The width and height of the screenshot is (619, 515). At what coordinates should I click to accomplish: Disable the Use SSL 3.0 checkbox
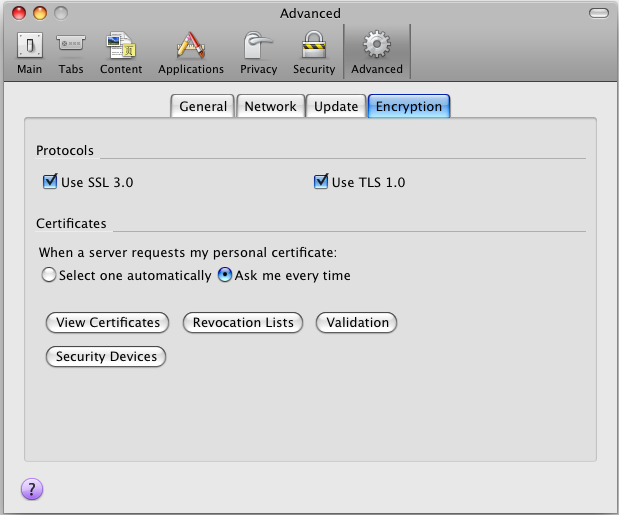tap(50, 182)
